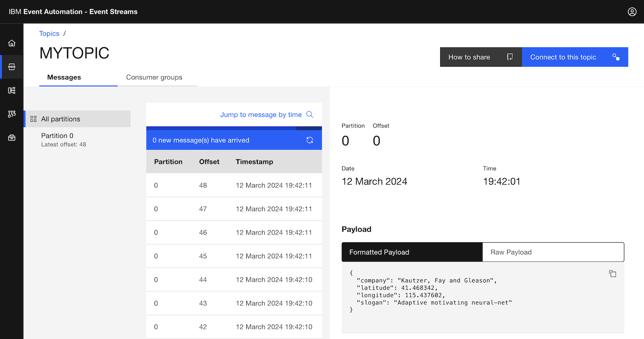Screen dimensions: 644x339
Task: Refresh new messages with reload icon
Action: click(310, 140)
